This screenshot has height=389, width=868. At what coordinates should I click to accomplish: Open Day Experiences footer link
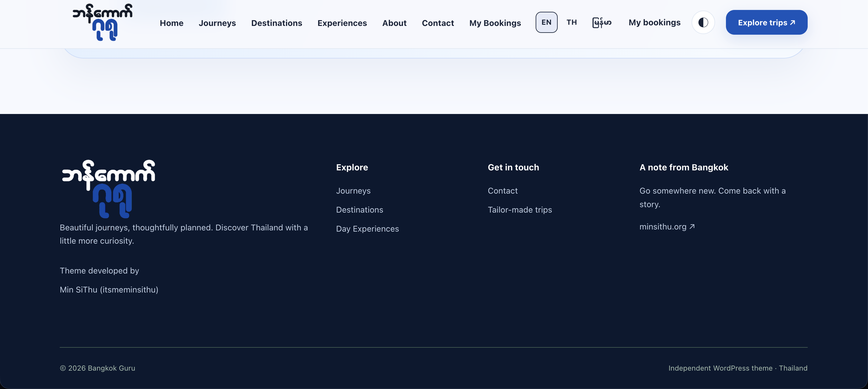click(x=367, y=229)
